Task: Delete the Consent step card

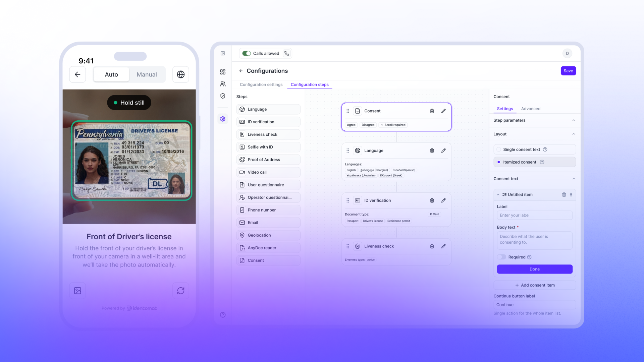Action: [432, 111]
